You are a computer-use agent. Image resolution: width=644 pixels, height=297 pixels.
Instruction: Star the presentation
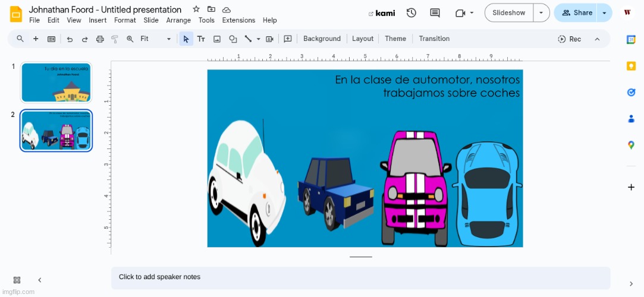coord(196,10)
